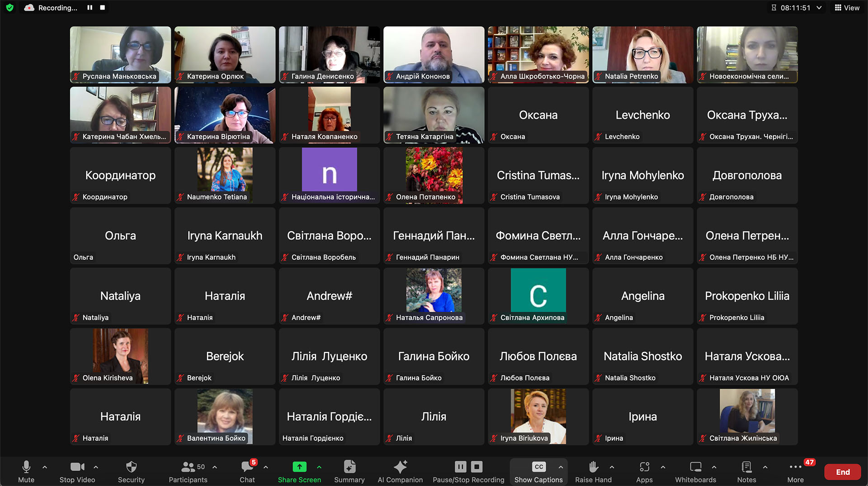Click the red End button

click(842, 472)
